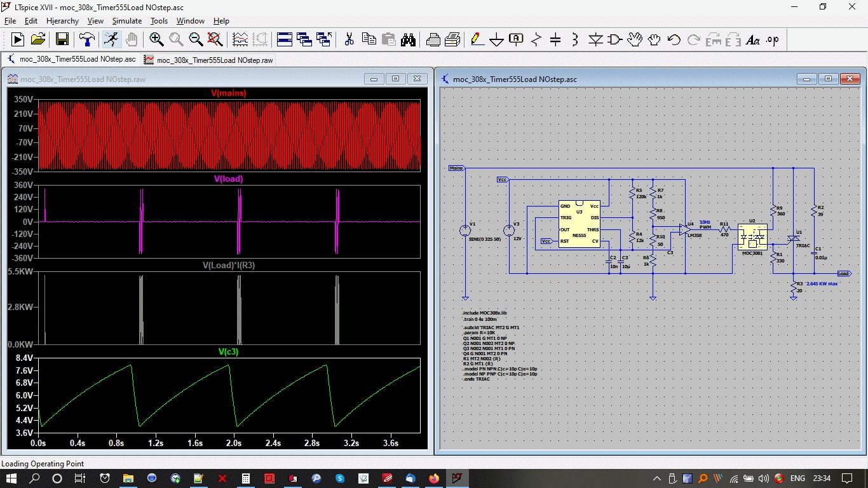
Task: Open the Simulate menu
Action: (x=126, y=21)
